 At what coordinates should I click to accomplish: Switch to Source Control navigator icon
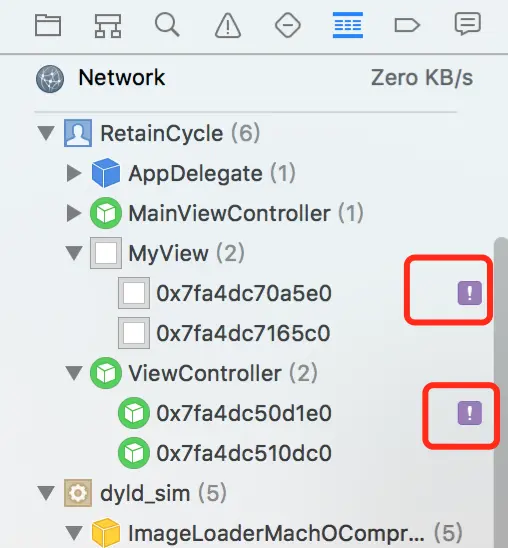(108, 26)
